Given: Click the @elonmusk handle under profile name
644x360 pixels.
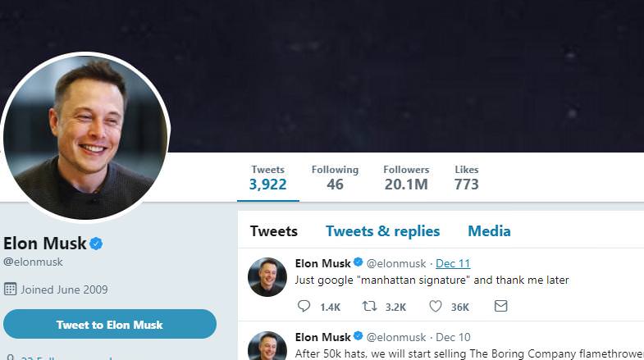Looking at the screenshot, I should click(33, 262).
